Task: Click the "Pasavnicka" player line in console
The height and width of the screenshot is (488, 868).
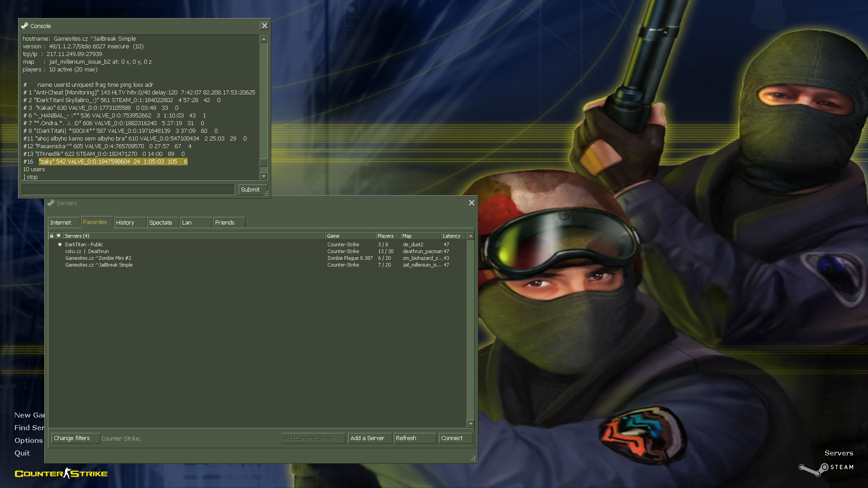Action: click(107, 146)
